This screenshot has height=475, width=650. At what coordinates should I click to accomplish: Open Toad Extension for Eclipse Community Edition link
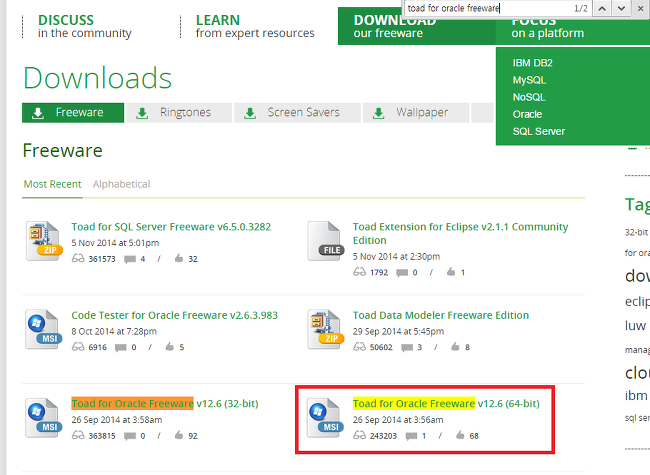460,233
